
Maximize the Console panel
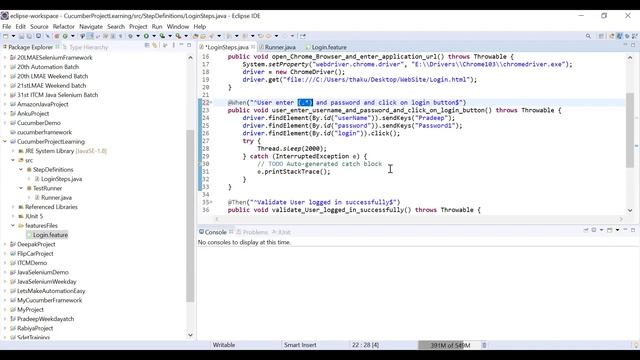tap(633, 230)
